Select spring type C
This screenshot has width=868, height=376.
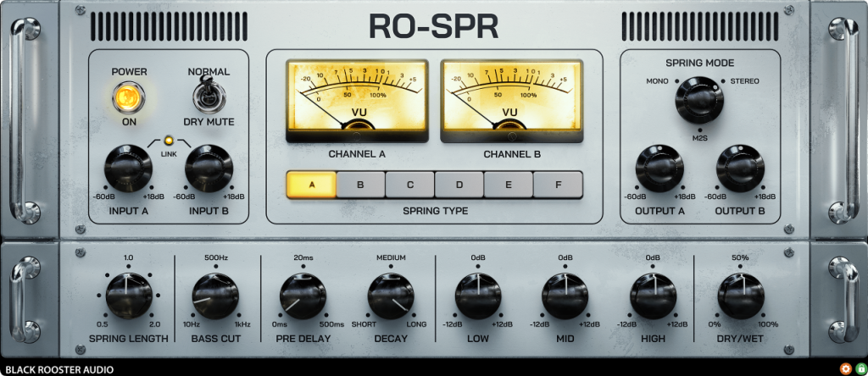(x=409, y=185)
